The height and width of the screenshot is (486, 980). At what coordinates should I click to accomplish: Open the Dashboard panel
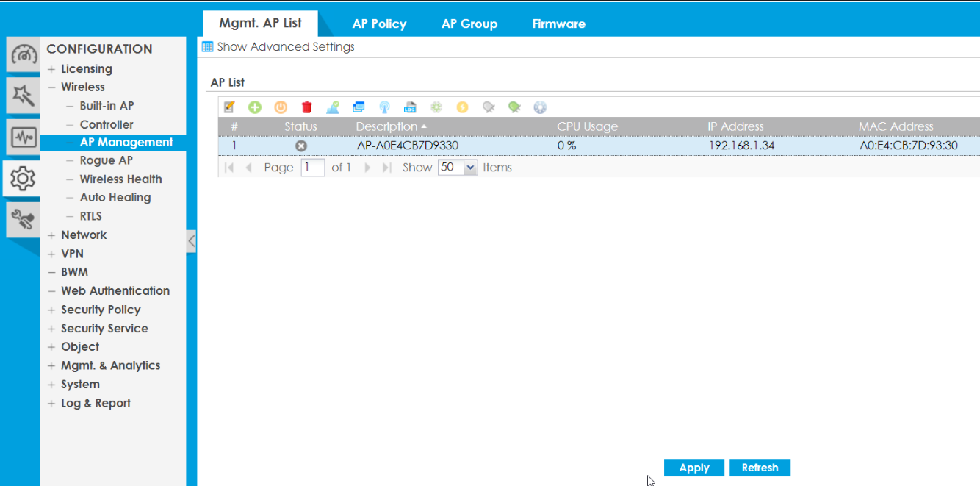22,54
